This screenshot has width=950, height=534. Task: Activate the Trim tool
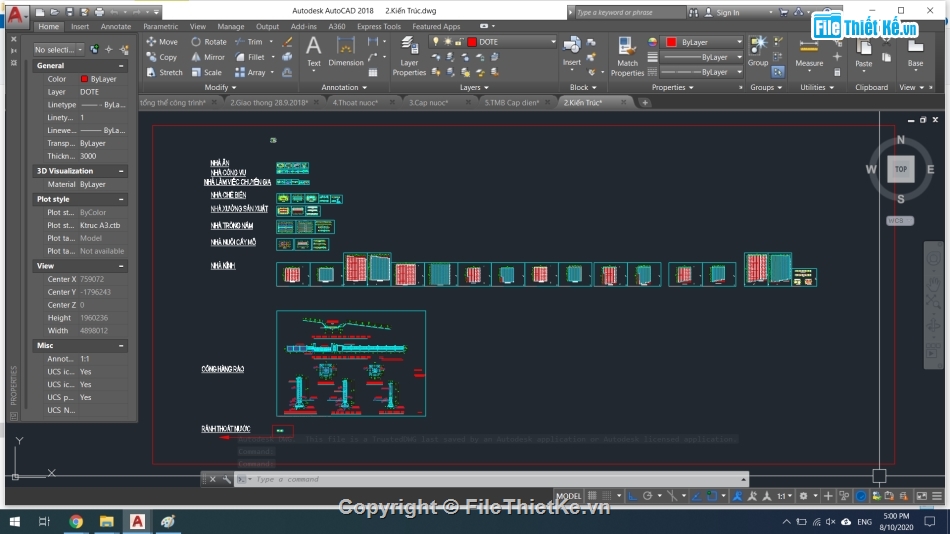click(x=249, y=42)
